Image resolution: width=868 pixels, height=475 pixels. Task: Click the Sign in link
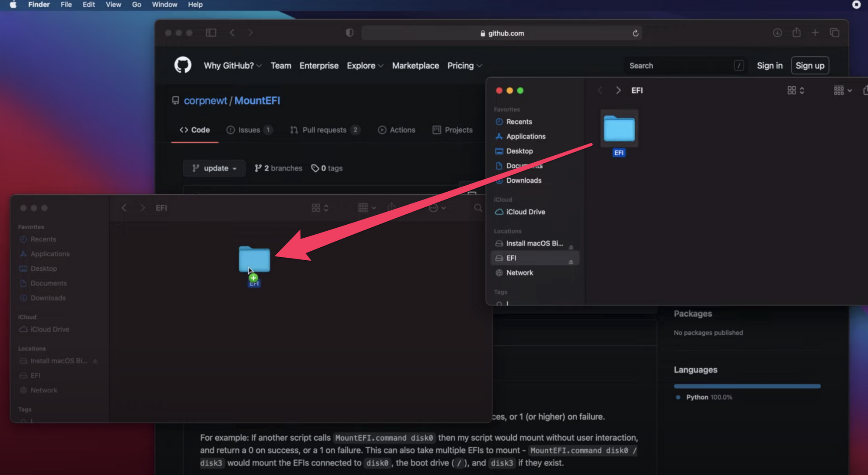pos(769,66)
